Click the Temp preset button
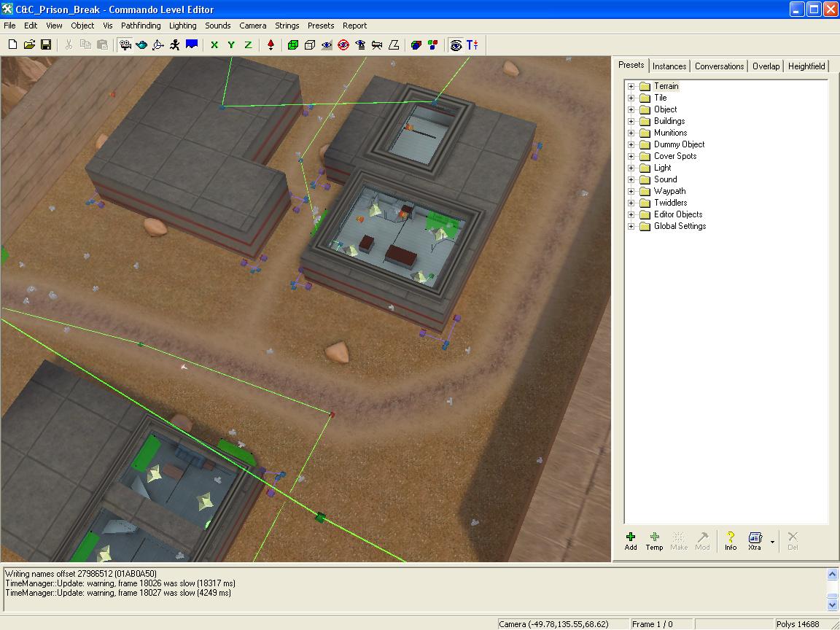The width and height of the screenshot is (840, 630). [x=654, y=540]
